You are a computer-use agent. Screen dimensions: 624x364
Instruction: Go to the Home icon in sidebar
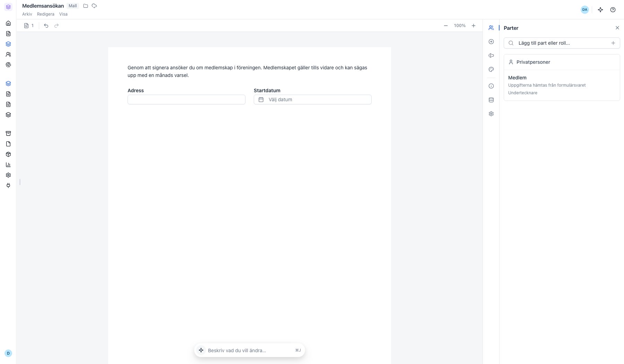tap(8, 23)
